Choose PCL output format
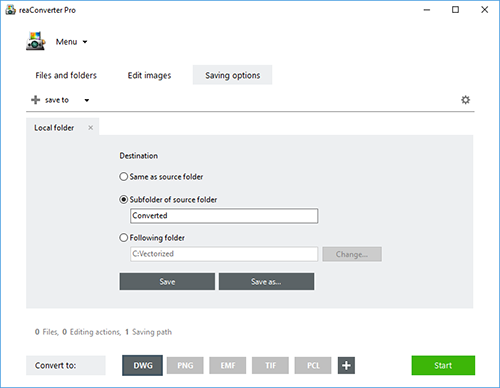500x388 pixels. (x=313, y=365)
